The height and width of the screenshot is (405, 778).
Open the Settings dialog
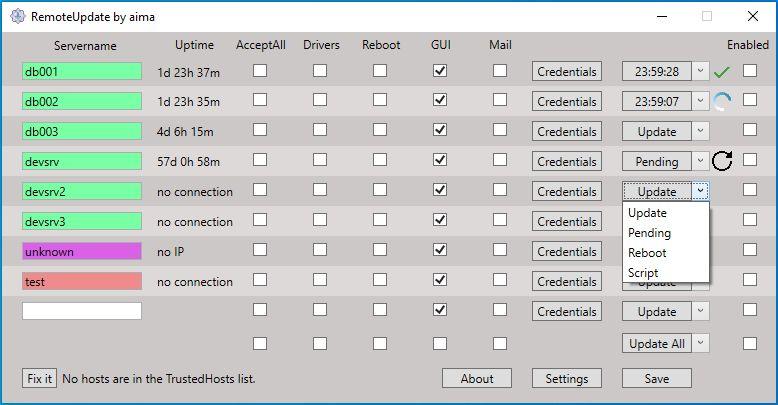[567, 378]
